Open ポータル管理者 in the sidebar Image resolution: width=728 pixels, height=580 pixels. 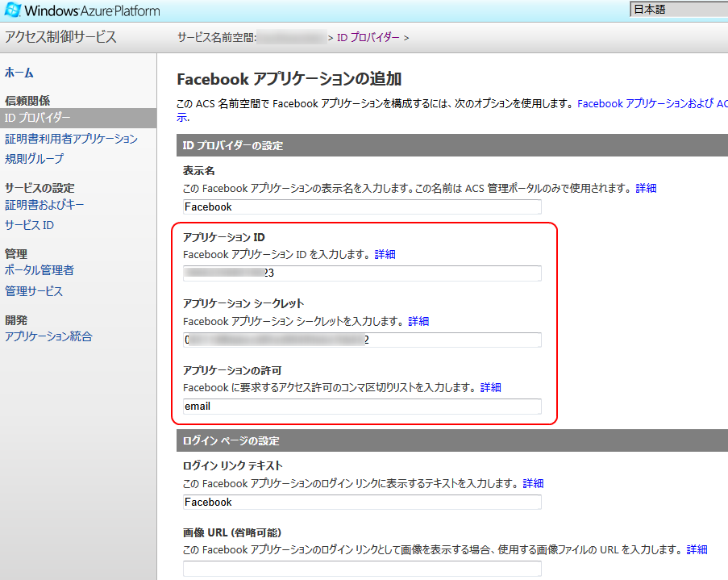40,270
